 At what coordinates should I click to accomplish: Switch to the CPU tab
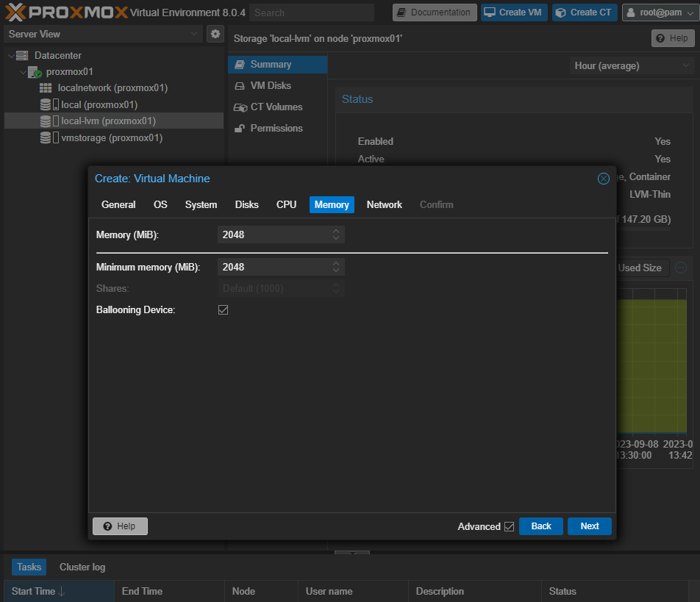286,204
